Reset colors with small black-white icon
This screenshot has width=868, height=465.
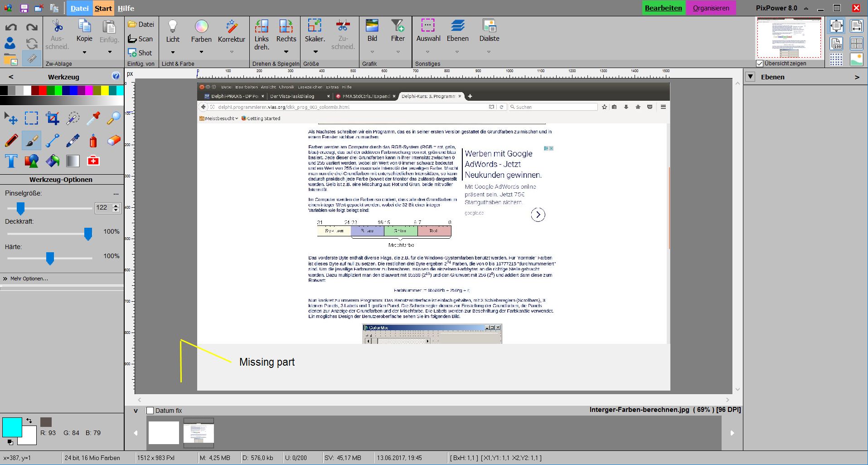point(10,442)
